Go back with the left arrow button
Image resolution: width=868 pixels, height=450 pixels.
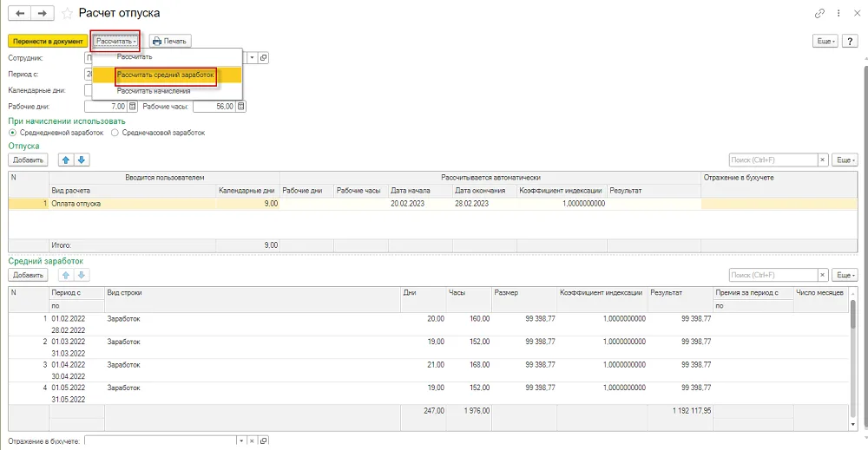pos(20,13)
